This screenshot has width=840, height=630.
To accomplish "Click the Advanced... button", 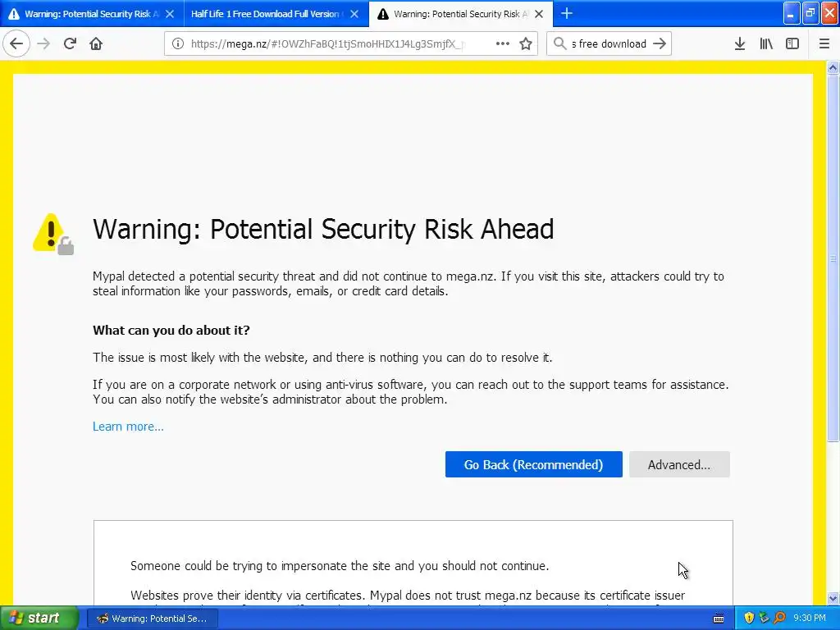I will (x=679, y=464).
